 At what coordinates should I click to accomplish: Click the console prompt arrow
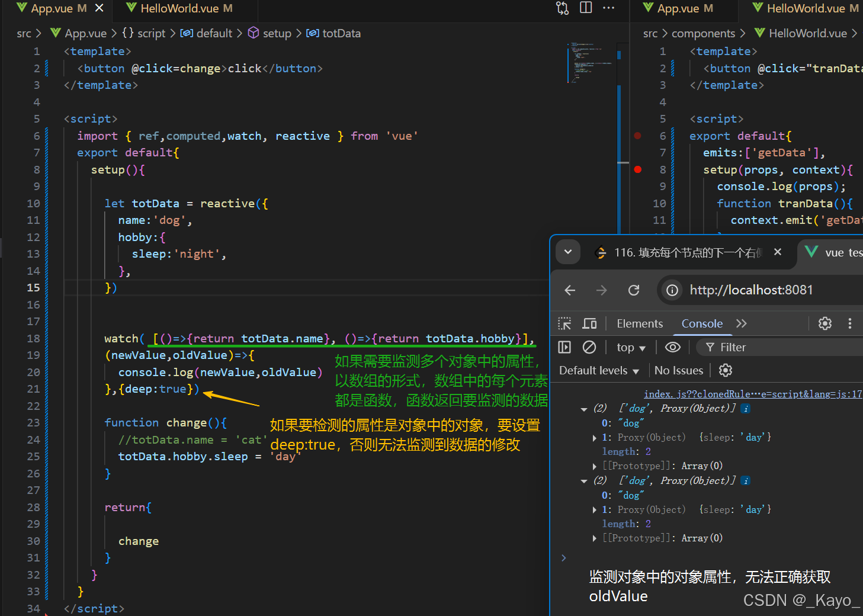click(564, 558)
